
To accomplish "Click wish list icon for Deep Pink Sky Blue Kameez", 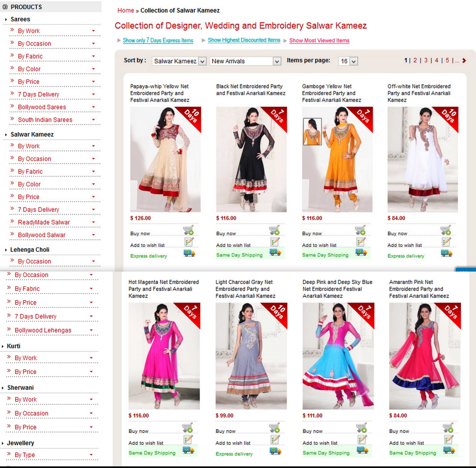I will click(362, 439).
